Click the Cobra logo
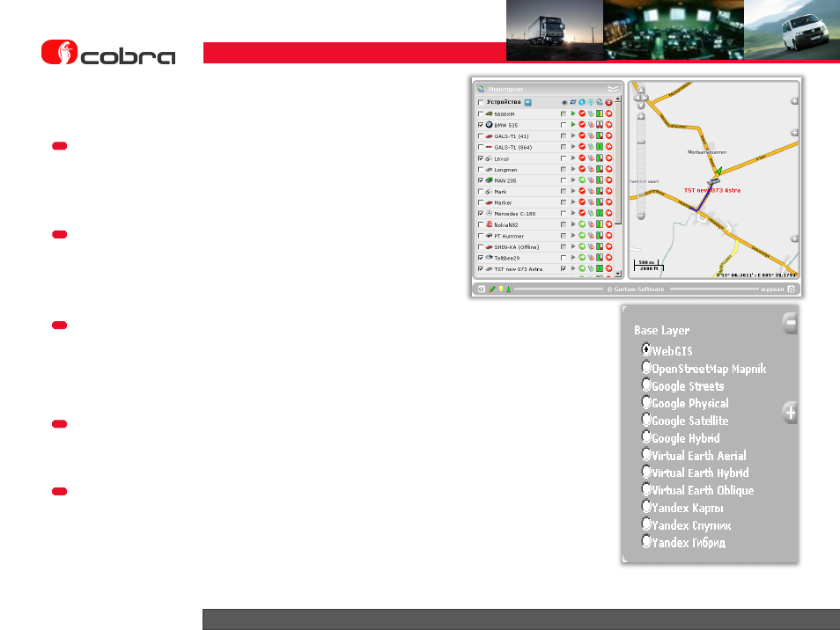The height and width of the screenshot is (630, 840). coord(108,53)
